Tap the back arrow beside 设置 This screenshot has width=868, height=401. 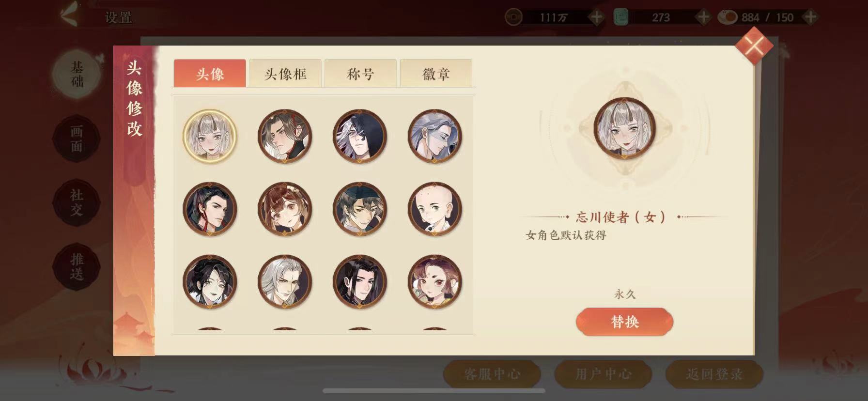(x=70, y=15)
